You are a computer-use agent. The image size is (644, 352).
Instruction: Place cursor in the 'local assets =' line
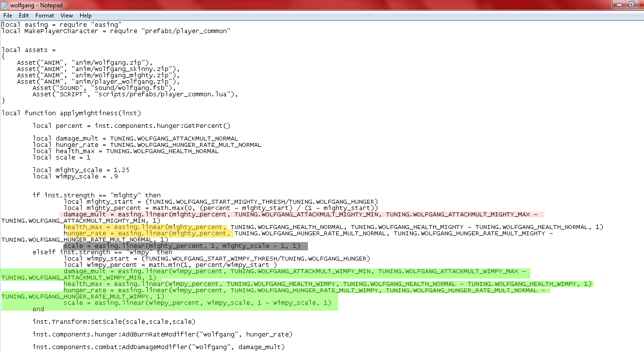(29, 50)
